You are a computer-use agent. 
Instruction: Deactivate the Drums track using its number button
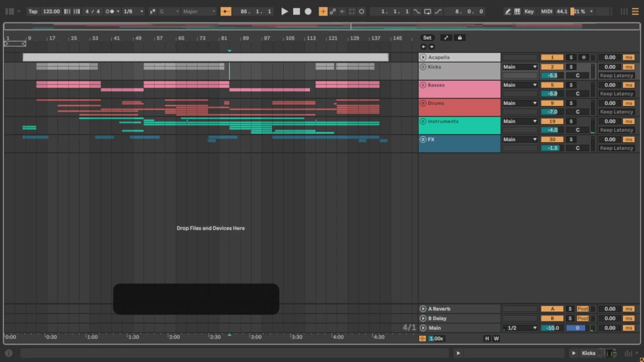tap(552, 103)
